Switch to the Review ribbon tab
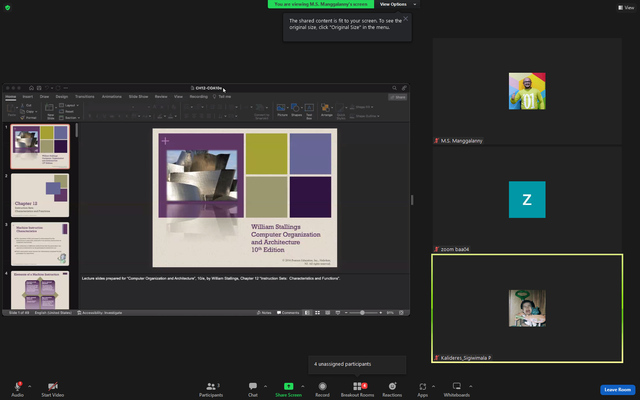The width and height of the screenshot is (640, 400). pyautogui.click(x=161, y=97)
